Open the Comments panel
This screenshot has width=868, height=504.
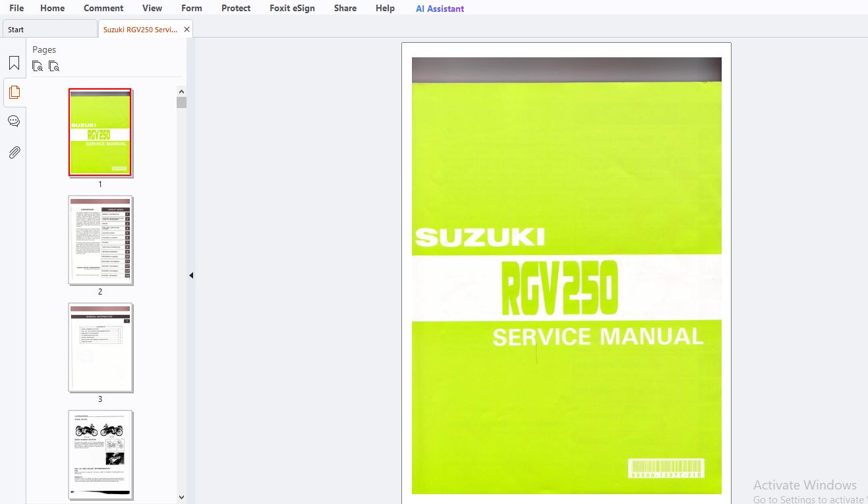point(14,121)
